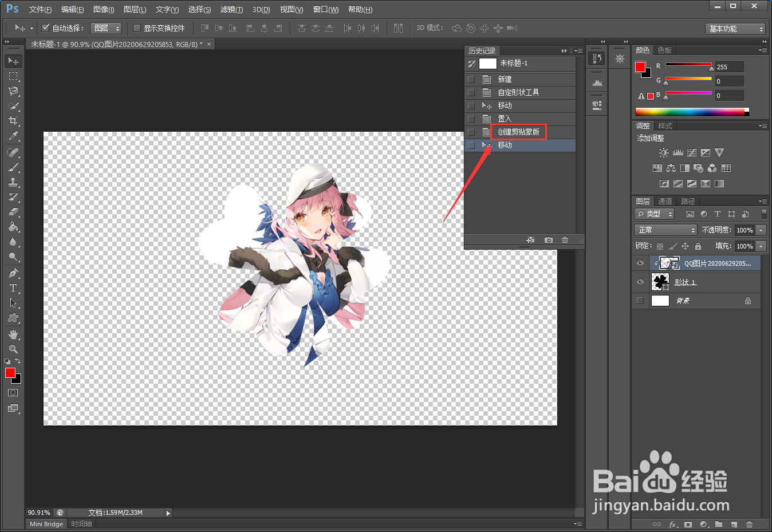Add Brightness/Contrast adjustment icon
The height and width of the screenshot is (532, 772).
[x=664, y=153]
